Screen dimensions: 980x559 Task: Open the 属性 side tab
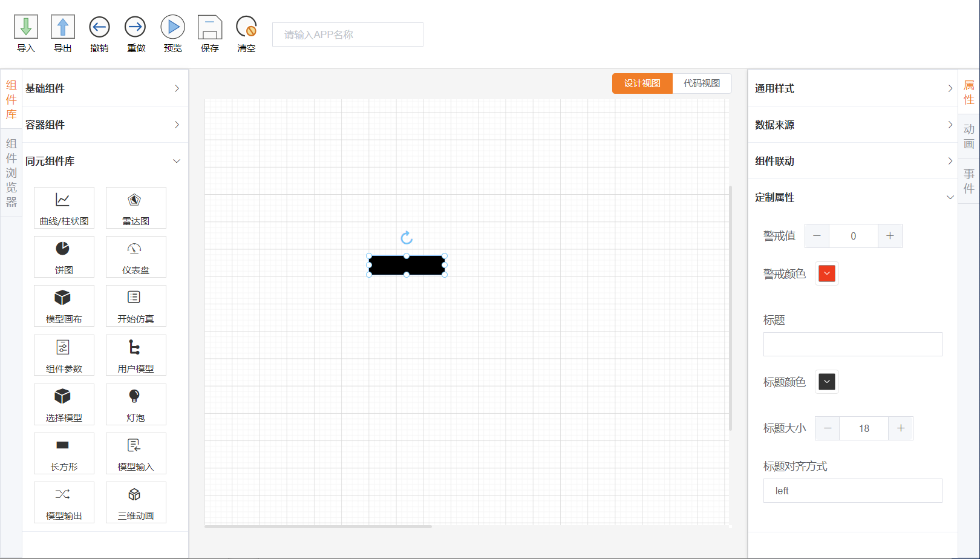pyautogui.click(x=969, y=93)
